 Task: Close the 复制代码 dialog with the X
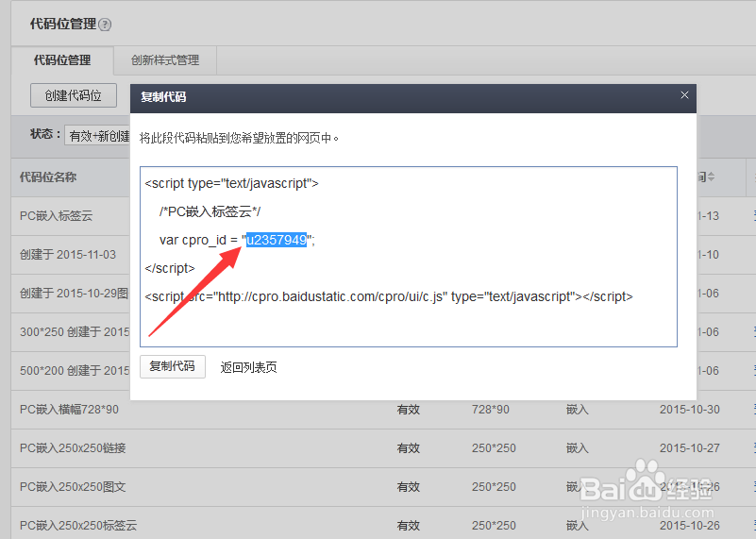[684, 95]
